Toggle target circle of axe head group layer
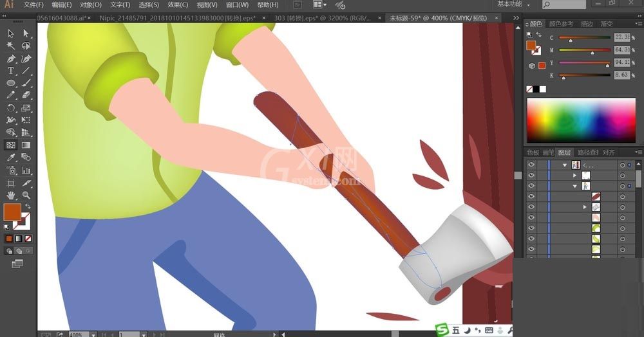Screen dimensions: 644x337 click(623, 207)
